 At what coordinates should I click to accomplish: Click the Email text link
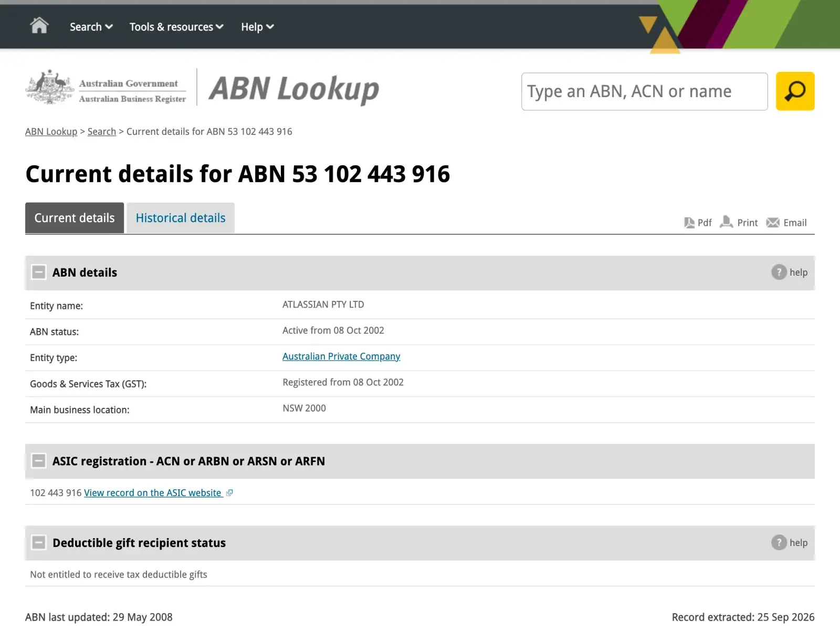(x=795, y=223)
